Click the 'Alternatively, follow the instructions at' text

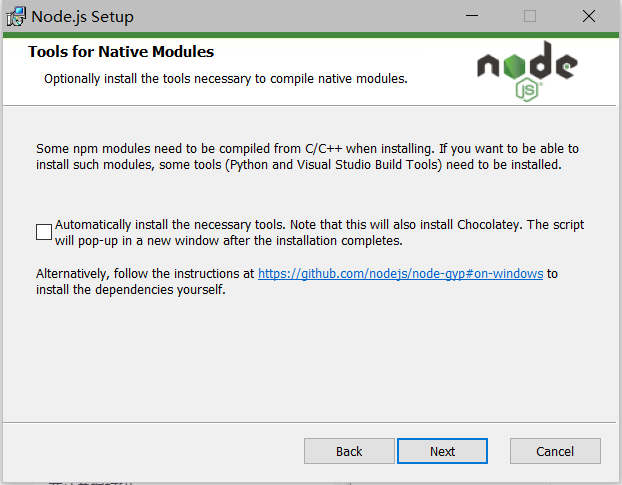145,273
